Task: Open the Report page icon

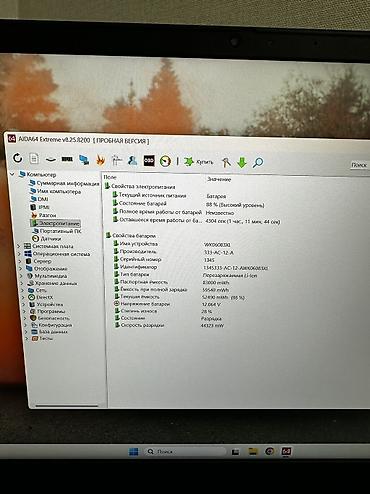Action: (34, 159)
